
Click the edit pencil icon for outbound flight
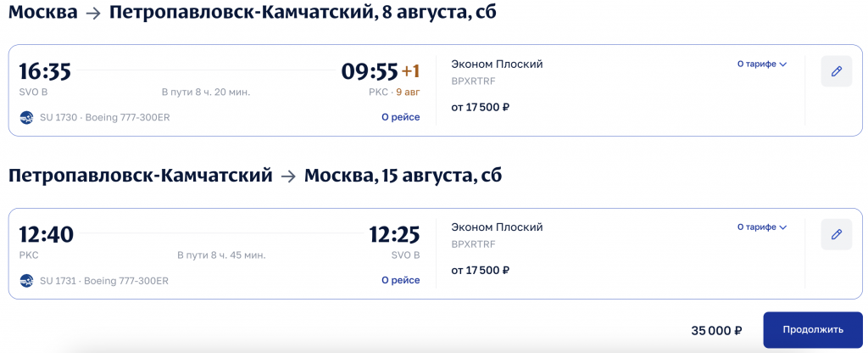(x=836, y=71)
